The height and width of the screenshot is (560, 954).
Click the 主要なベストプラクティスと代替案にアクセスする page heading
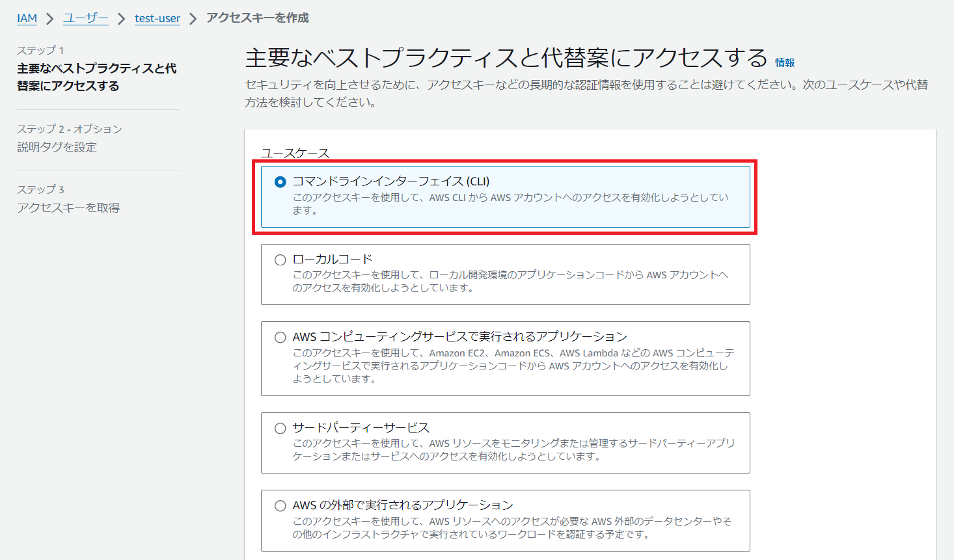point(506,59)
